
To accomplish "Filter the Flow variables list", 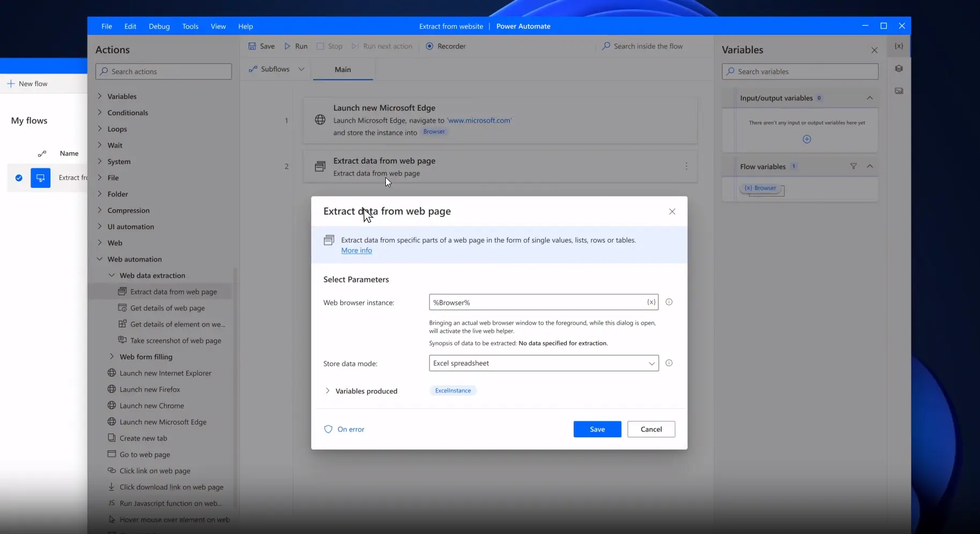I will pos(853,166).
